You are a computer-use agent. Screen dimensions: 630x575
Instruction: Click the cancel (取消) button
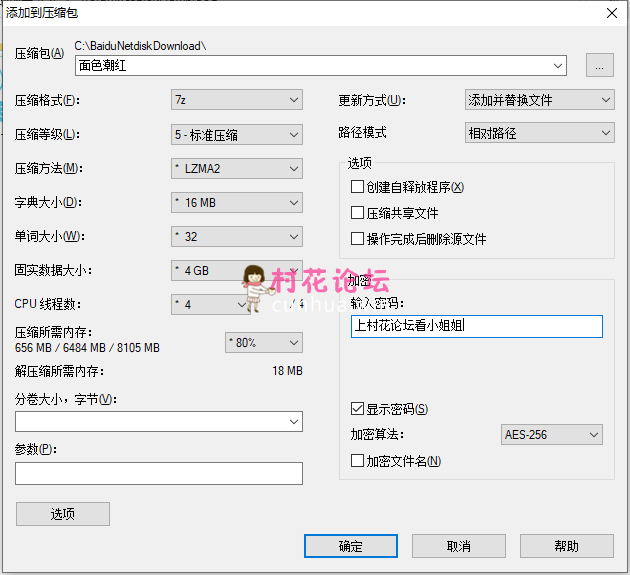(458, 546)
